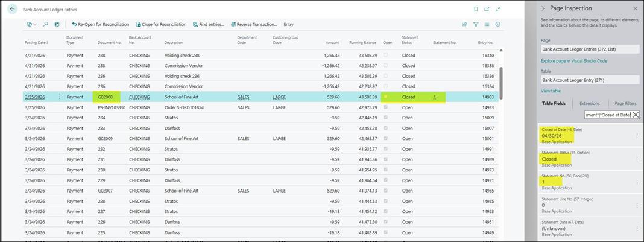Select the description Order S-ORD101854
This screenshot has height=242, width=644.
click(x=185, y=107)
